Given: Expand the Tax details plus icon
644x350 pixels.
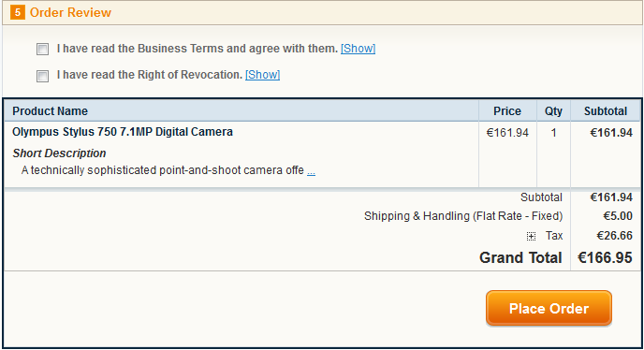Looking at the screenshot, I should 531,236.
